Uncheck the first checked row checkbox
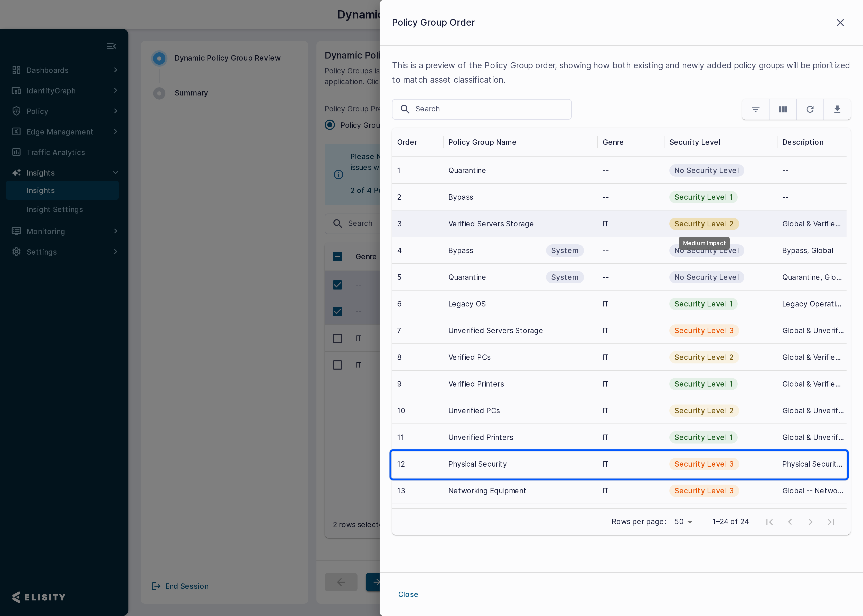Screen dimensions: 863x616 (x=337, y=285)
